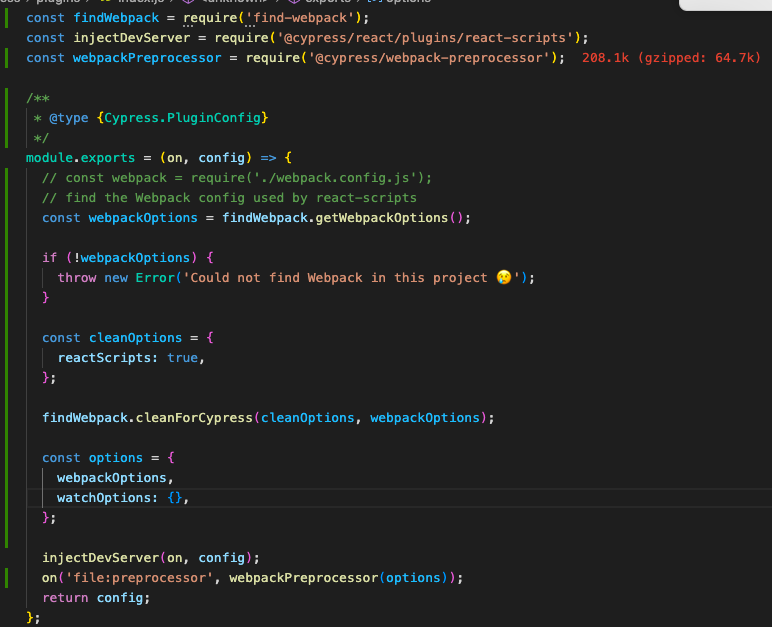Click webpackPreprocessor in the on() call
772x627 pixels.
coord(304,578)
